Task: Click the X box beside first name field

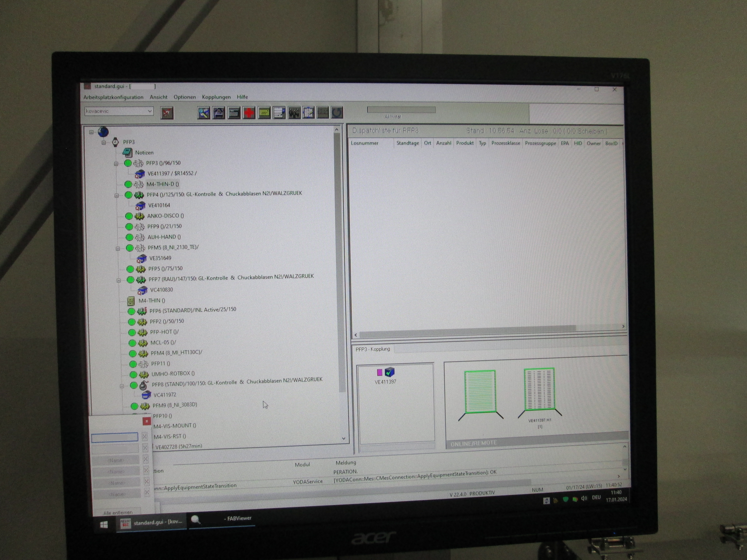Action: point(145,437)
